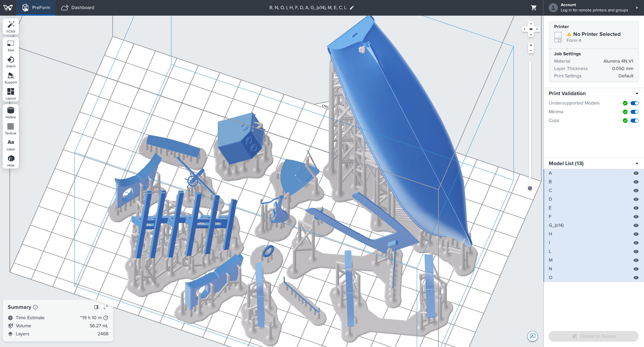Expand the Account menu arrow
This screenshot has height=347, width=644.
pyautogui.click(x=637, y=8)
